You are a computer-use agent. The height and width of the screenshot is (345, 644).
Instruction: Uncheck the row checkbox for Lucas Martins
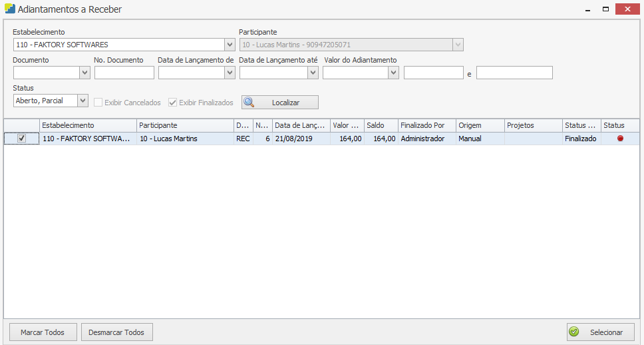point(21,139)
